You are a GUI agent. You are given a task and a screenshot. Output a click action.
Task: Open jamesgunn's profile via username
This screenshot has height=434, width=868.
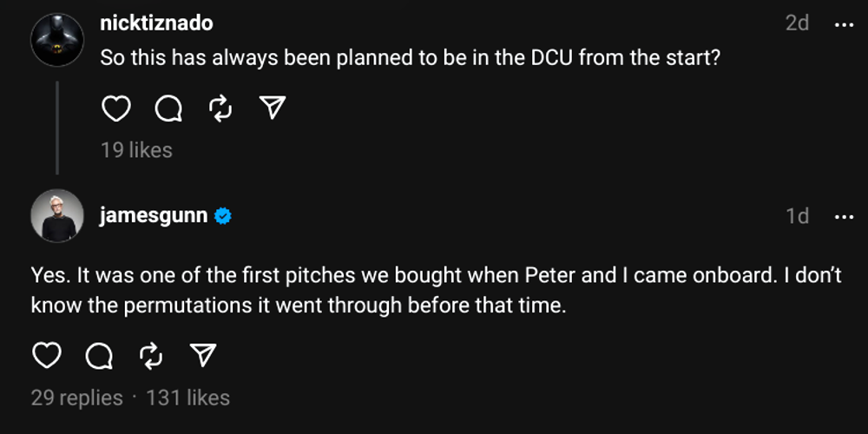pos(154,215)
